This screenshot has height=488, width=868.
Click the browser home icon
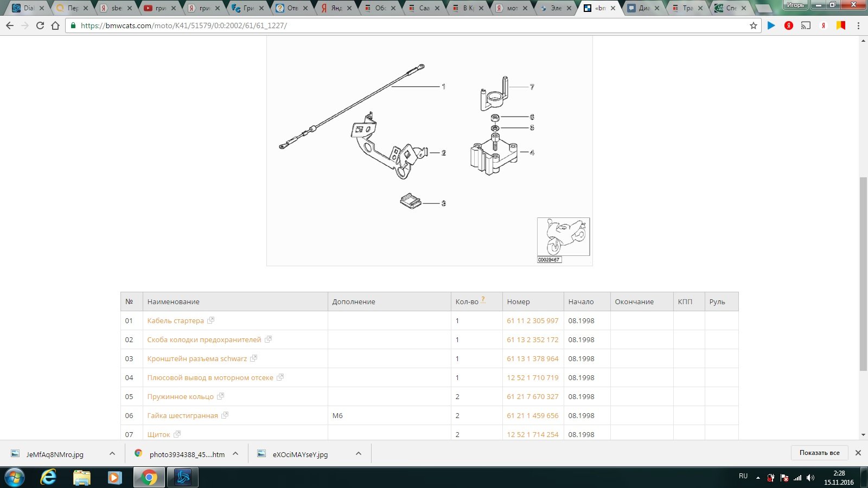point(55,25)
